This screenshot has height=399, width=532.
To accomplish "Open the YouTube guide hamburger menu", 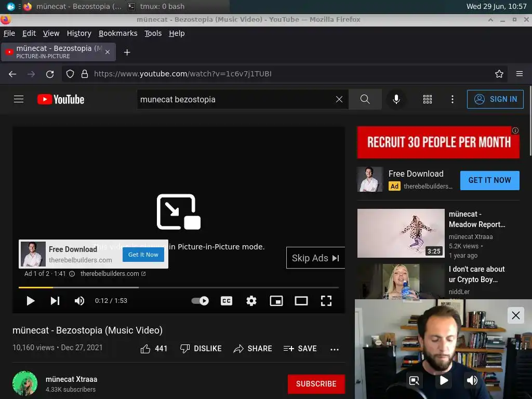I will (19, 99).
